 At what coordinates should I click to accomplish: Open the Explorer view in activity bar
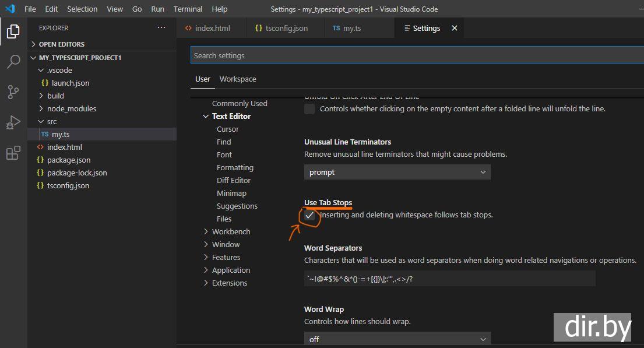(13, 31)
